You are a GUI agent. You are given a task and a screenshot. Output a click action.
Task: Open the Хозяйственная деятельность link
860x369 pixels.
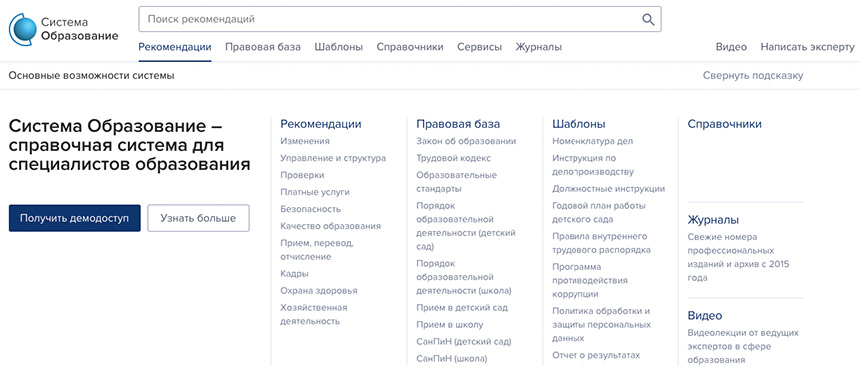314,314
